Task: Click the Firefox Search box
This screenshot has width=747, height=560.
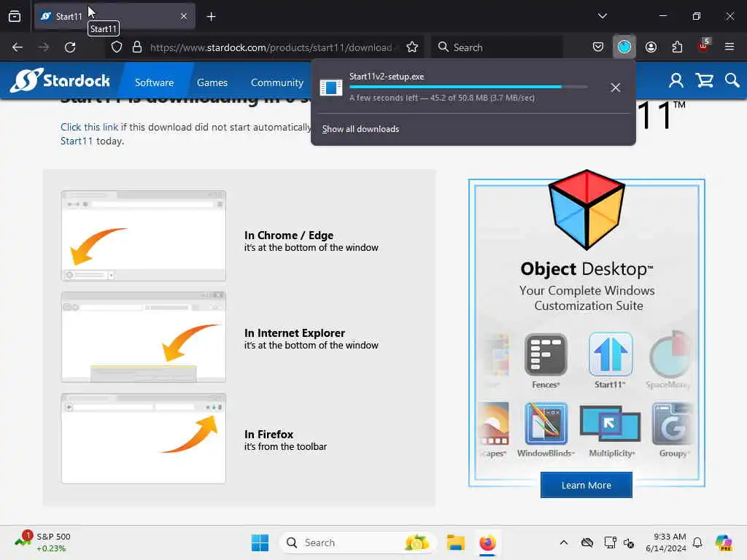Action: 498,47
